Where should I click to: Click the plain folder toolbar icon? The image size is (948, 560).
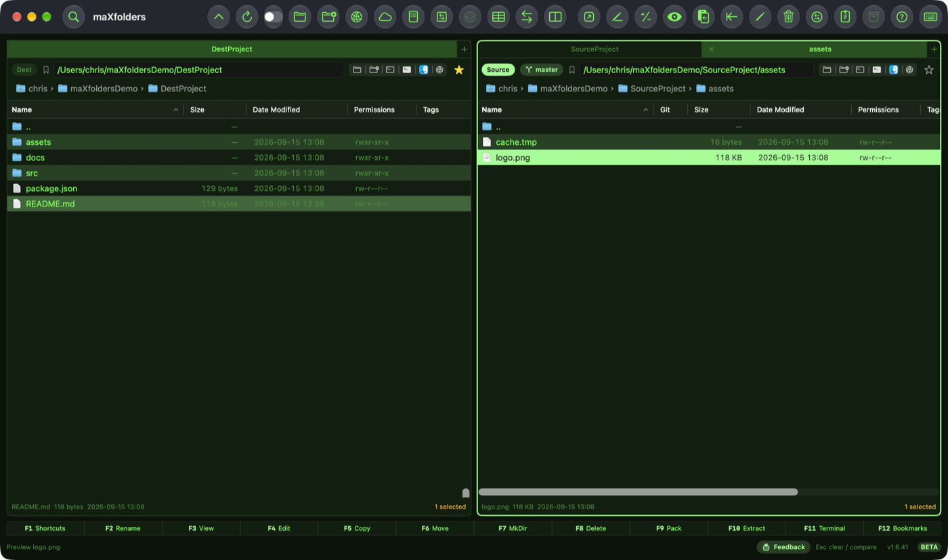click(300, 17)
